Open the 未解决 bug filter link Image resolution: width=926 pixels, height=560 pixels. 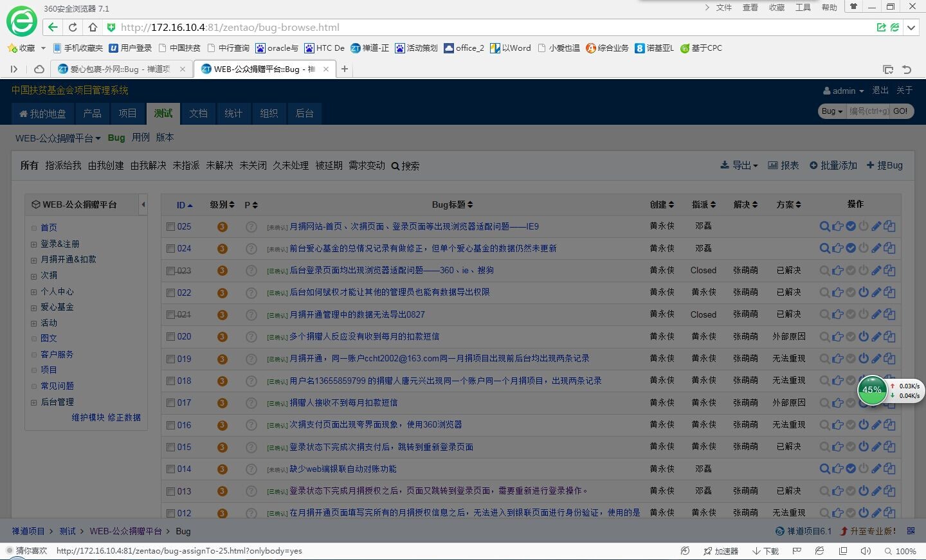click(x=219, y=165)
